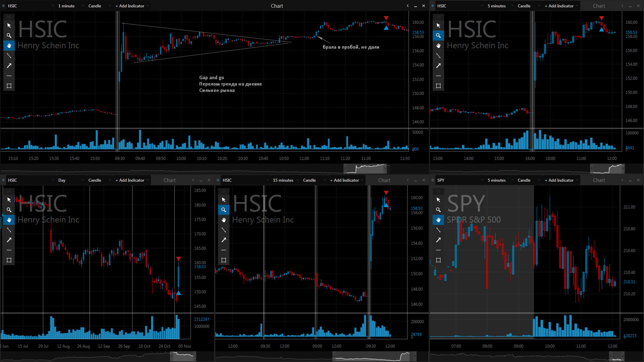Select the rectangle tool in SPY chart
The image size is (644, 362).
pos(438,260)
